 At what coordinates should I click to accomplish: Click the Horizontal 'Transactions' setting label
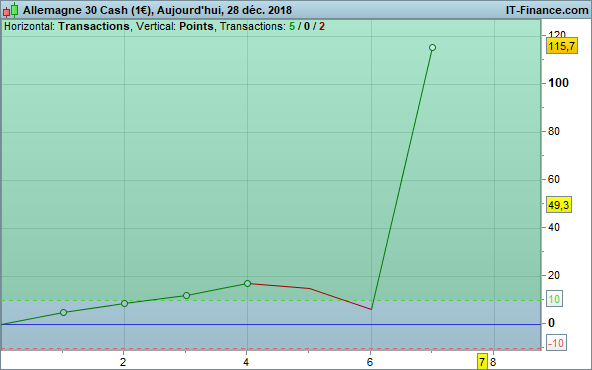(x=94, y=26)
